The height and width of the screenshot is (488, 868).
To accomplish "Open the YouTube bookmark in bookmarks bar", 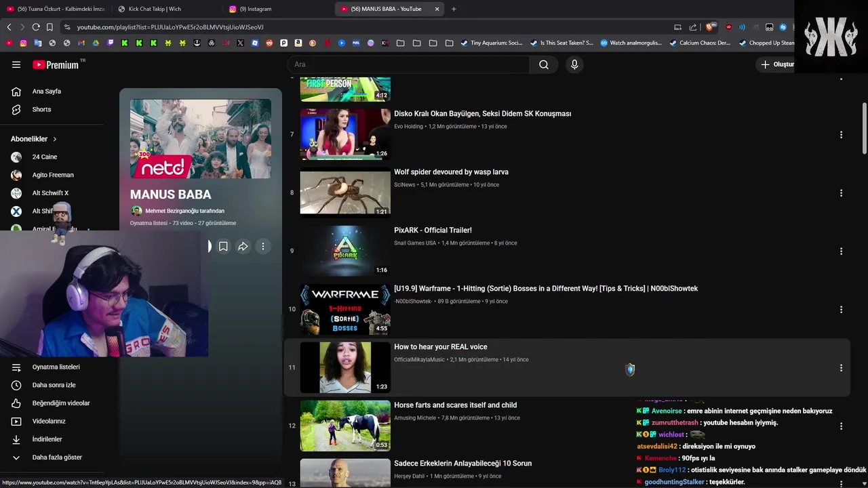I will [9, 43].
